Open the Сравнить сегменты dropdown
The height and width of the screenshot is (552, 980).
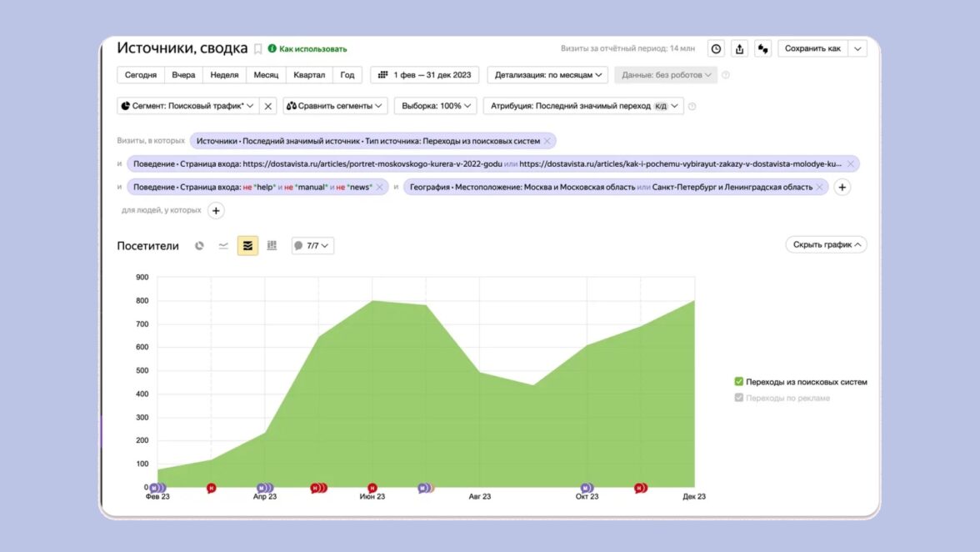(335, 106)
